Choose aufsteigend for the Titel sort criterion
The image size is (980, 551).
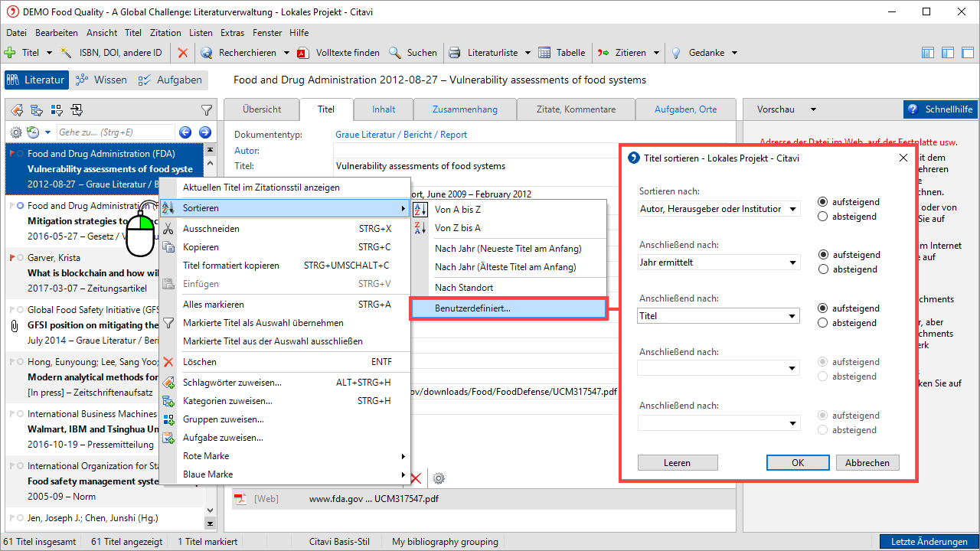pyautogui.click(x=823, y=308)
